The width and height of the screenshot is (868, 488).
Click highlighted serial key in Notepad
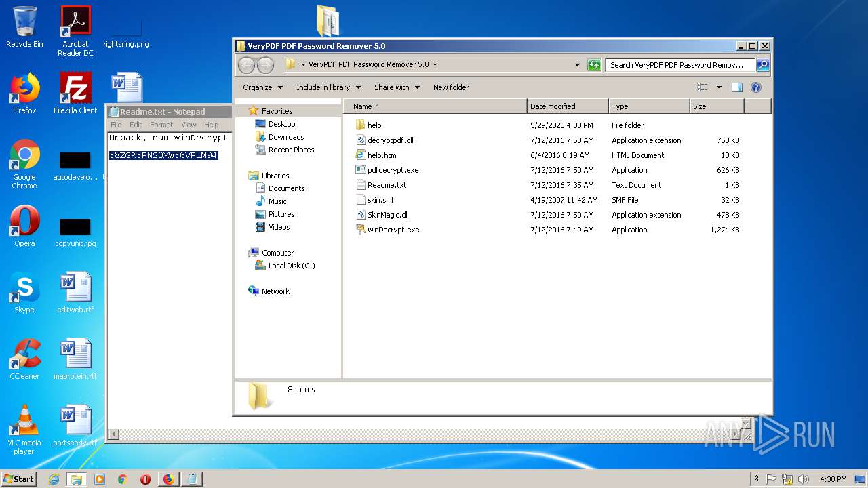tap(163, 155)
